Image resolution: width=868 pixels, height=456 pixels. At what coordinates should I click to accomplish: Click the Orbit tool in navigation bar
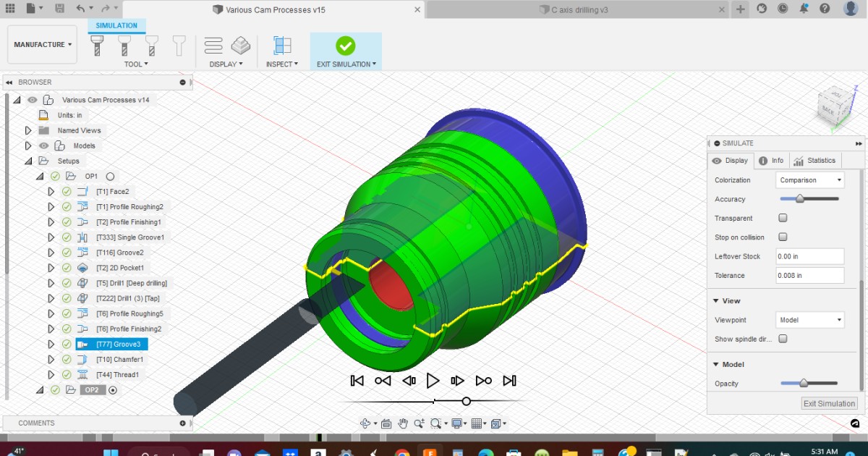pyautogui.click(x=367, y=423)
